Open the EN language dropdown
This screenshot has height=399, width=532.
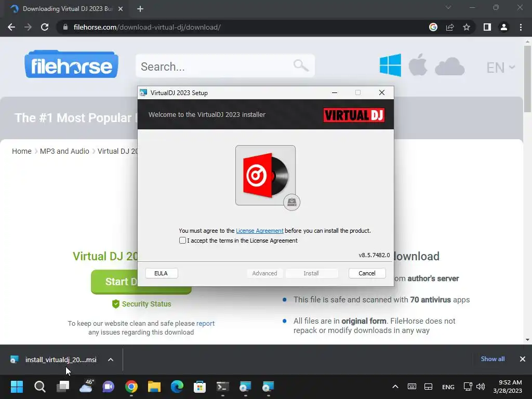[501, 68]
